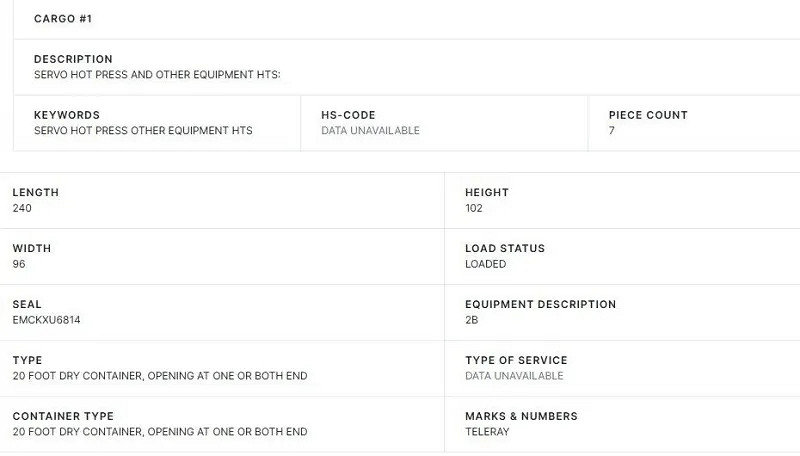Click the DESCRIPTION field label
This screenshot has width=800, height=456.
[73, 59]
